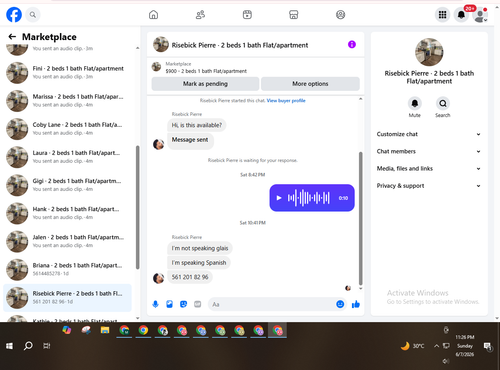
Task: Attach a file with the photo icon
Action: click(169, 304)
